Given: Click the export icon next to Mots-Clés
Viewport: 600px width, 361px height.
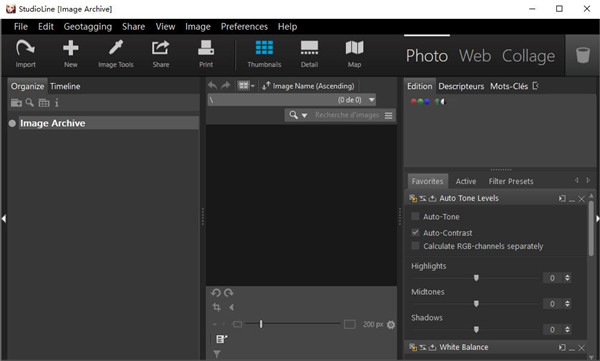Looking at the screenshot, I should point(535,86).
